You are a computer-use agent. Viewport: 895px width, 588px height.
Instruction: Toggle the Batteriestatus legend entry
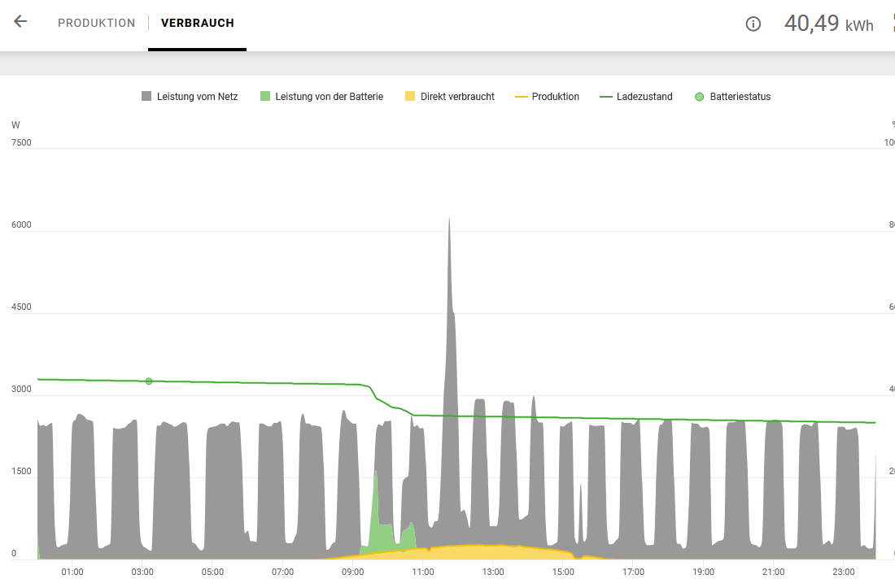(x=732, y=97)
